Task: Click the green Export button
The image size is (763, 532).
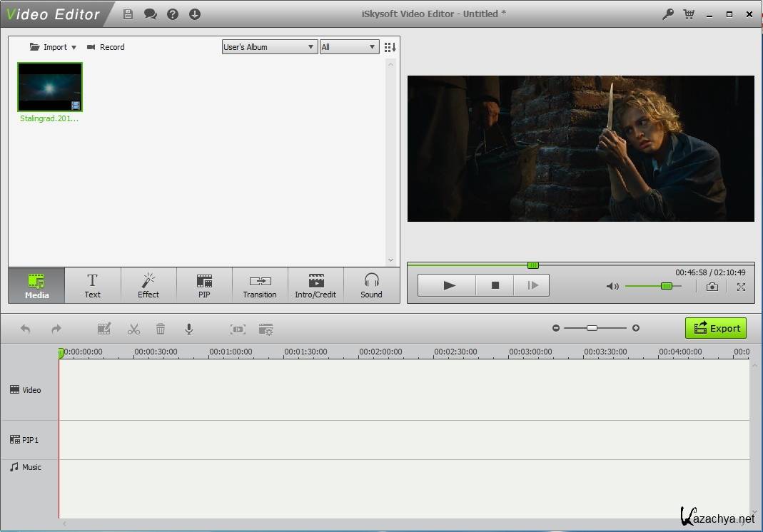Action: pos(715,328)
